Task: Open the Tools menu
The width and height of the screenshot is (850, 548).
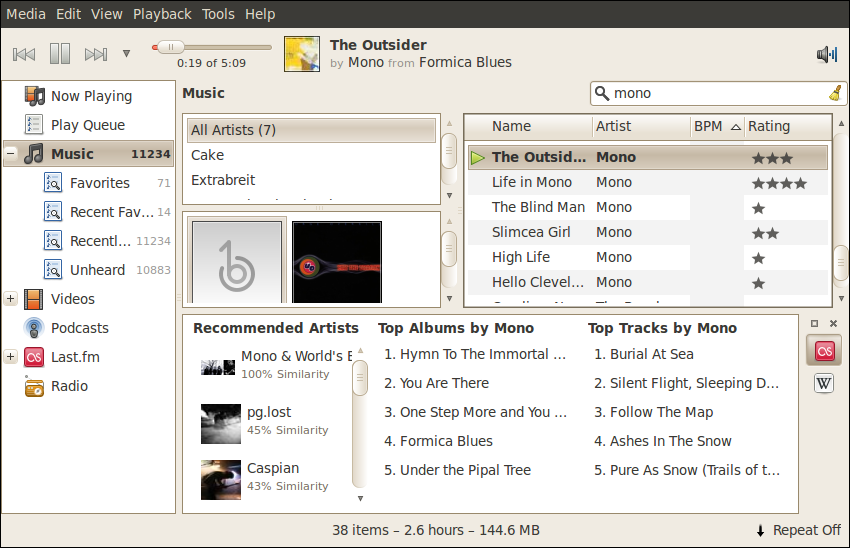Action: click(x=218, y=14)
